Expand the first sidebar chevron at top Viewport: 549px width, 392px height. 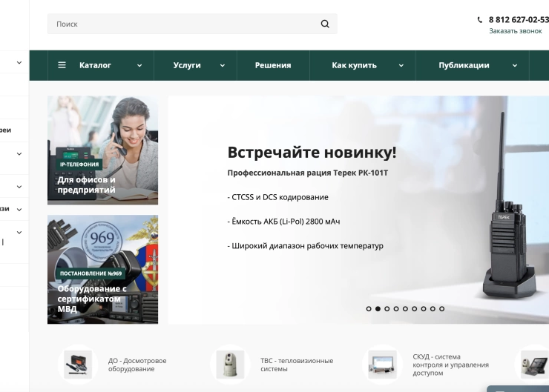[19, 62]
